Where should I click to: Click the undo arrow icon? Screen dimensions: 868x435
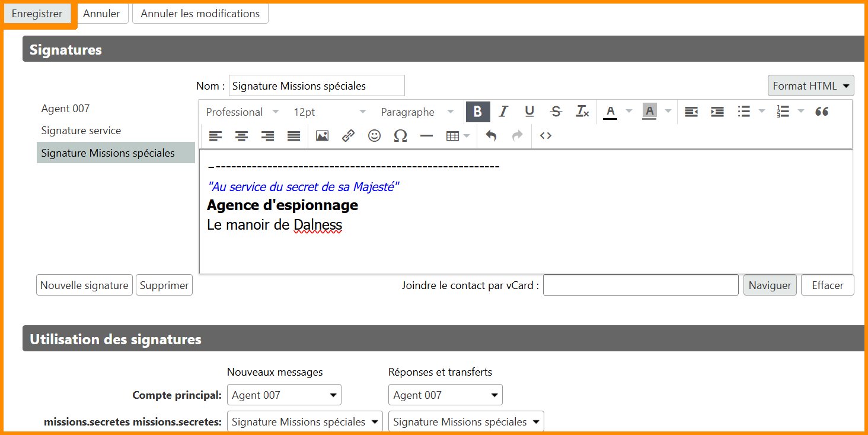491,136
